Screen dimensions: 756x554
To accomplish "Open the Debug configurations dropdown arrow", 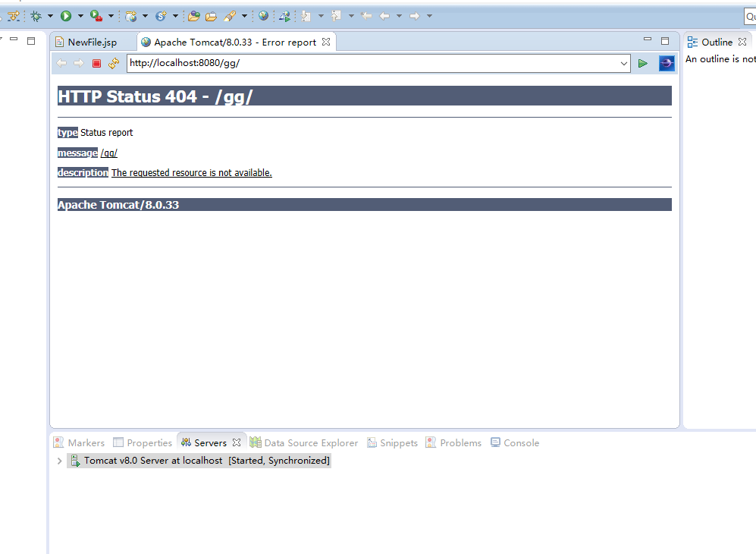I will point(50,16).
